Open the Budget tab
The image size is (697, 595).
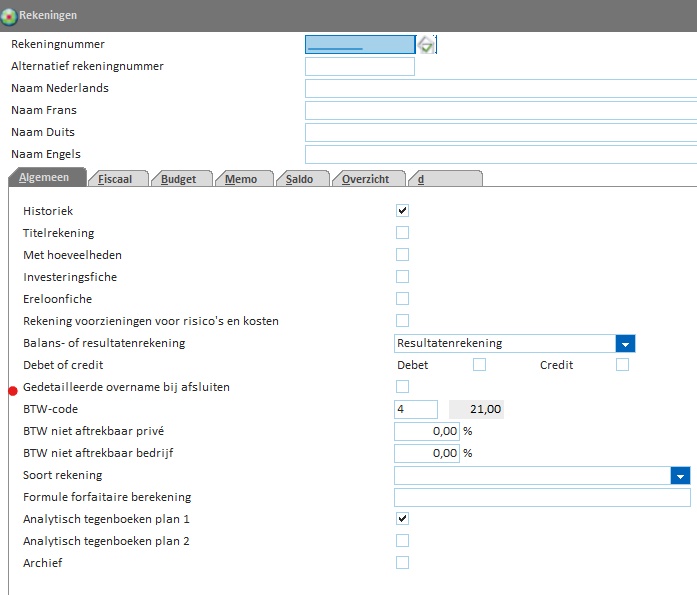[178, 179]
